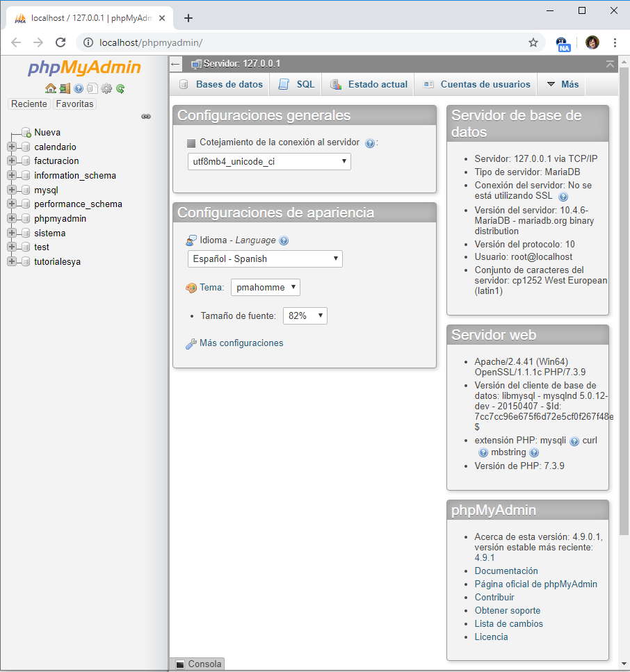This screenshot has width=630, height=672.
Task: Expand the calendario database node
Action: (x=12, y=147)
